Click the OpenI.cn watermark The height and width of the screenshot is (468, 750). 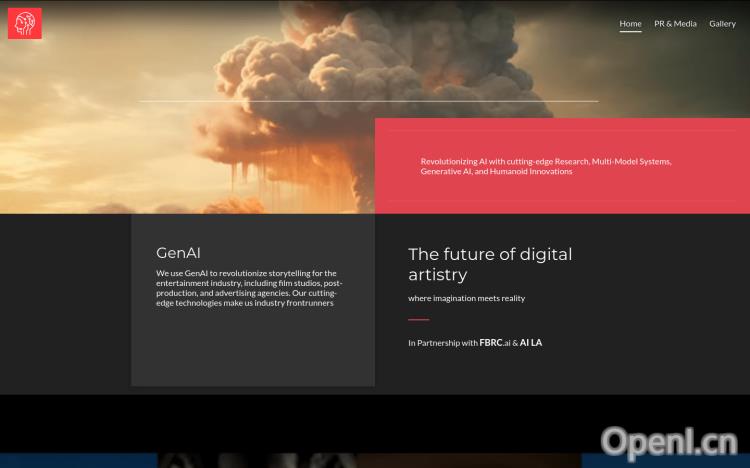(670, 440)
